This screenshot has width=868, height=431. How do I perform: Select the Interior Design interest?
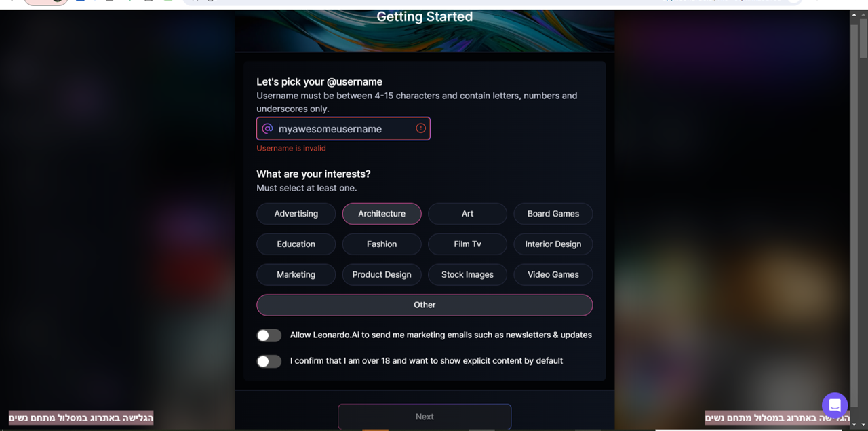(553, 244)
